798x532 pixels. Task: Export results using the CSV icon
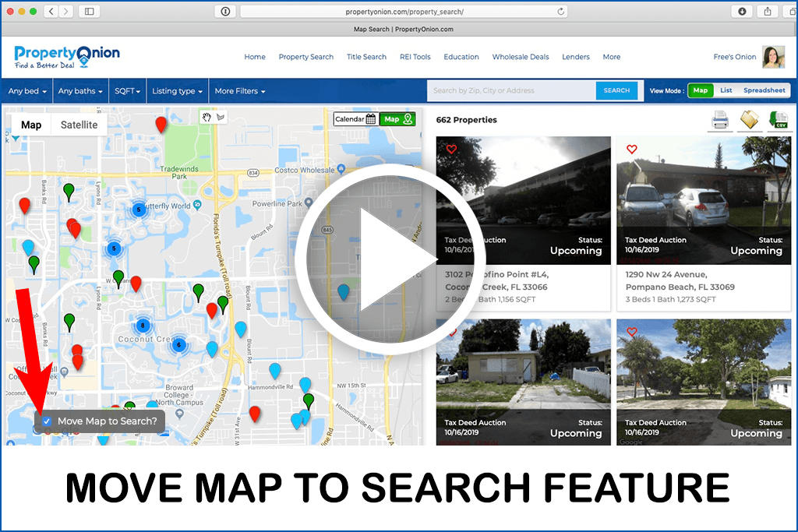[x=779, y=121]
